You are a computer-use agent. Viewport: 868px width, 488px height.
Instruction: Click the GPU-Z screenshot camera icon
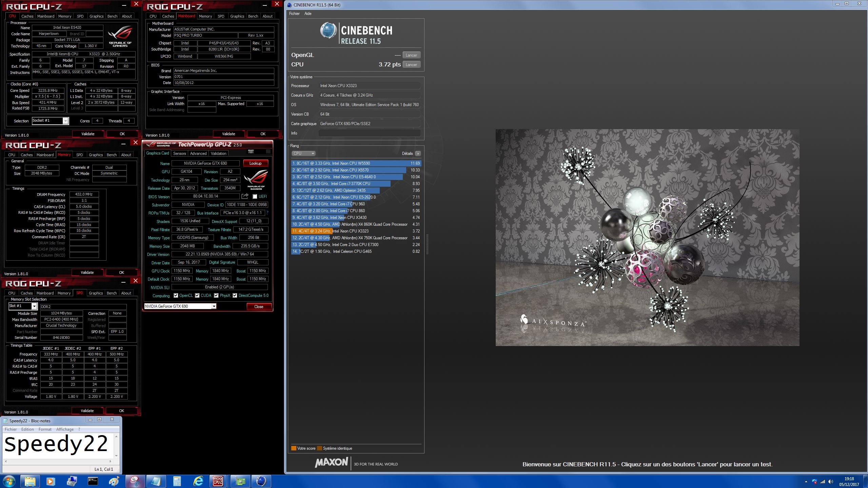251,151
